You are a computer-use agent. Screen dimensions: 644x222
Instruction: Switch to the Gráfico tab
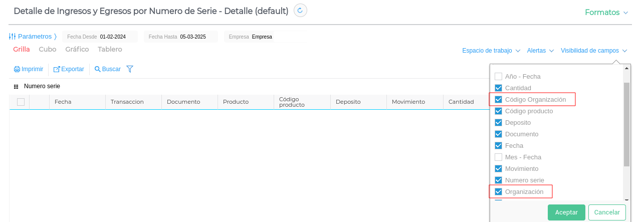77,49
